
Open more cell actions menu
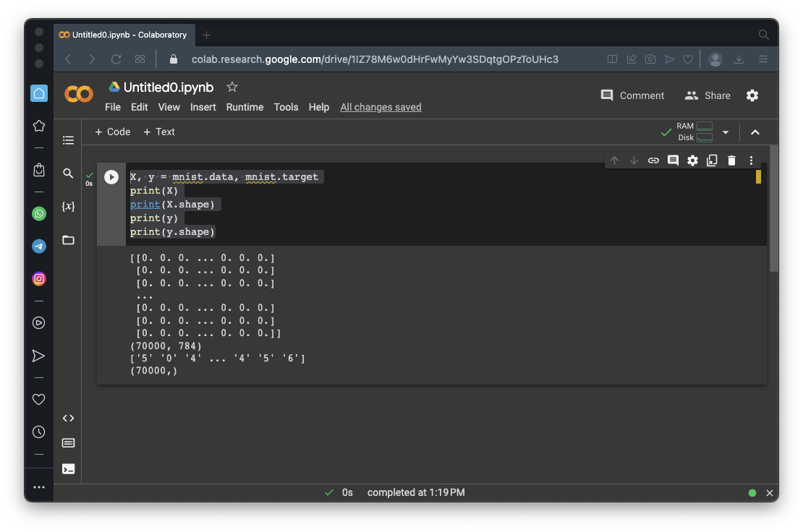coord(751,160)
